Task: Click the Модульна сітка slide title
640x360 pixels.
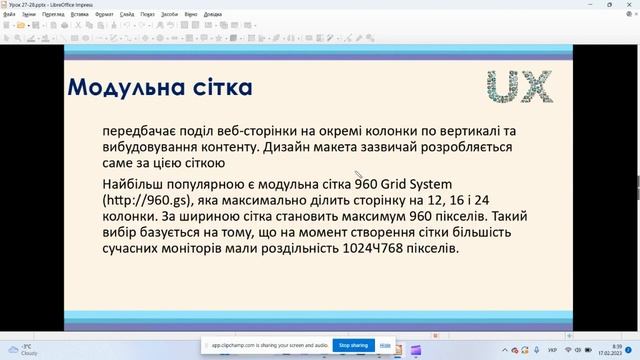Action: (x=160, y=87)
